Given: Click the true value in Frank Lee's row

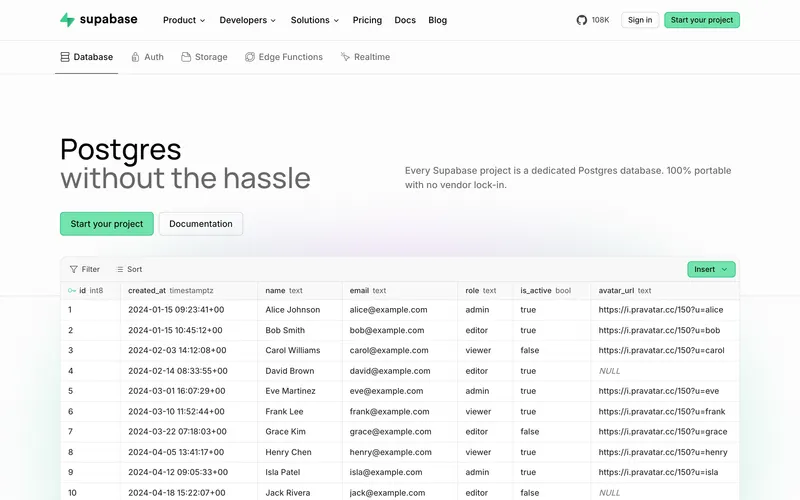Looking at the screenshot, I should tap(552, 411).
